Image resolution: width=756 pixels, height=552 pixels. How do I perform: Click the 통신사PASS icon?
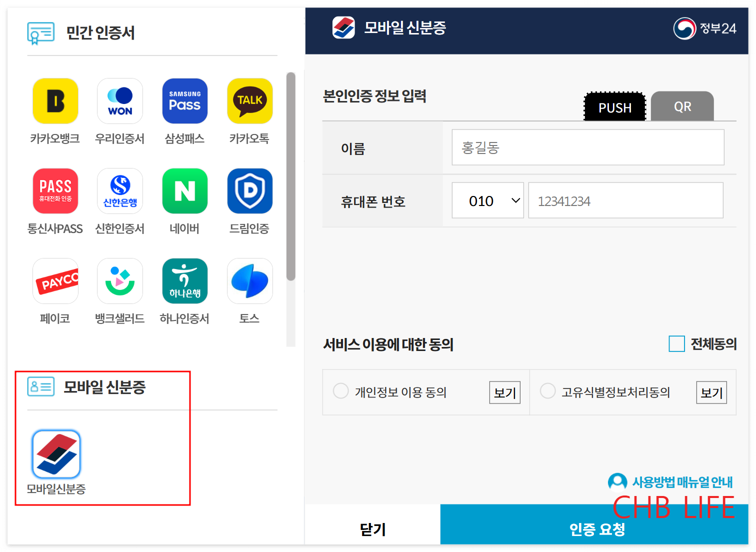(x=55, y=190)
